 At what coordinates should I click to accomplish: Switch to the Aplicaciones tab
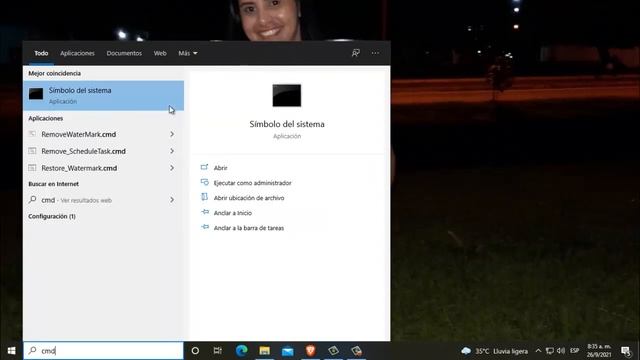pos(77,53)
